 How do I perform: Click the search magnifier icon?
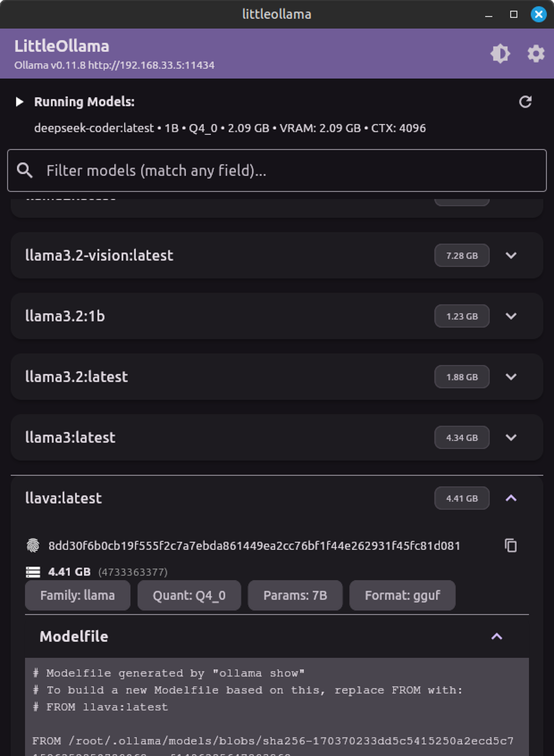tap(25, 171)
